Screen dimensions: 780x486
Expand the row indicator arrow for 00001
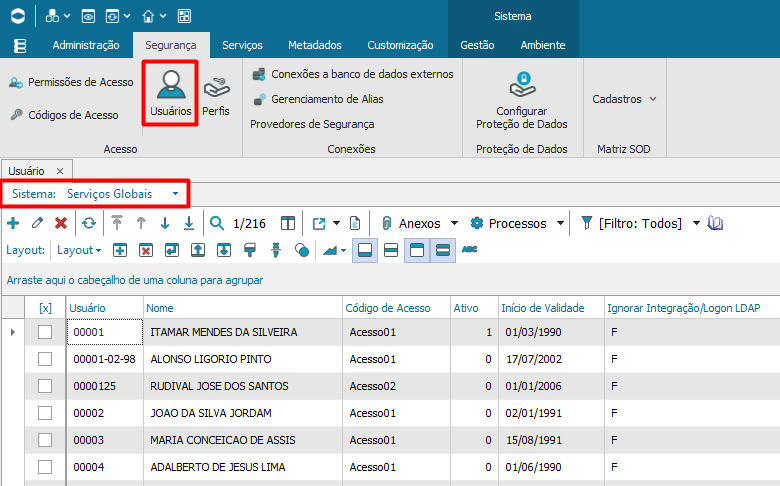coord(12,332)
